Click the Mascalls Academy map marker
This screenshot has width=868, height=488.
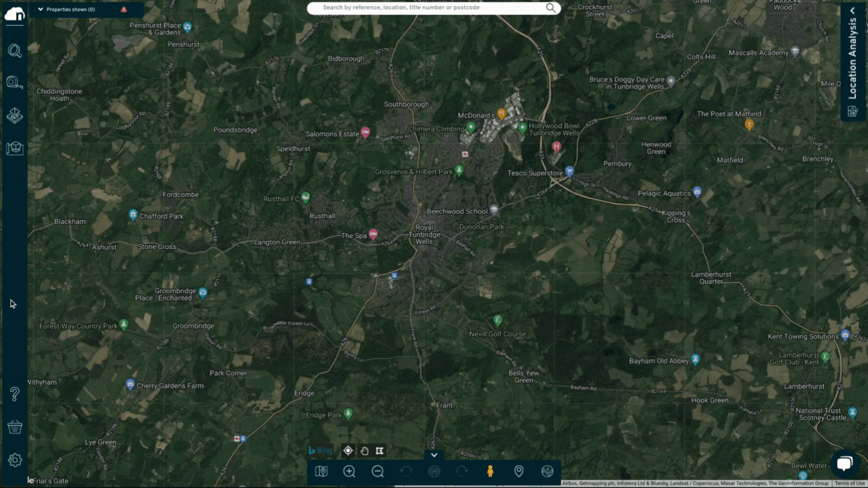tap(796, 52)
